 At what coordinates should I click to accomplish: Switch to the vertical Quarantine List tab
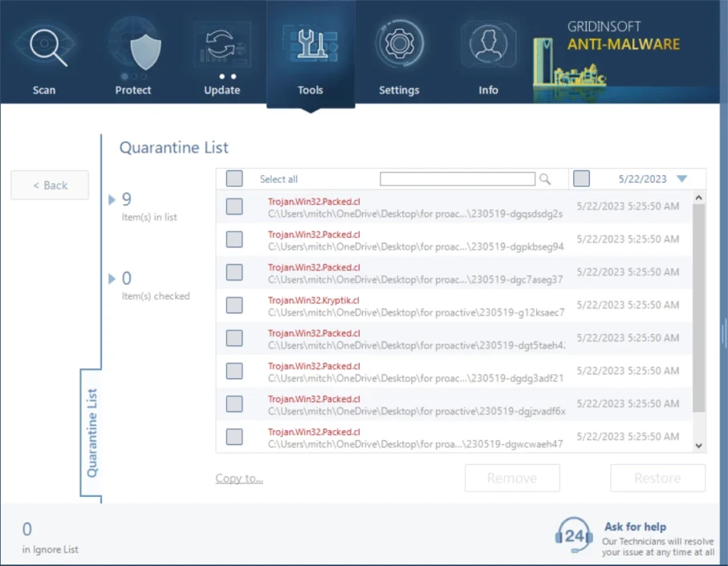[92, 433]
